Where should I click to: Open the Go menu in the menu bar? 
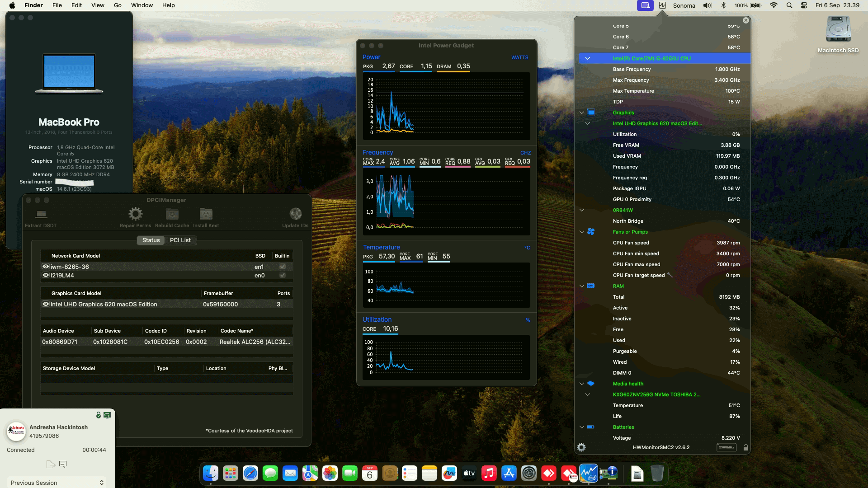[117, 5]
